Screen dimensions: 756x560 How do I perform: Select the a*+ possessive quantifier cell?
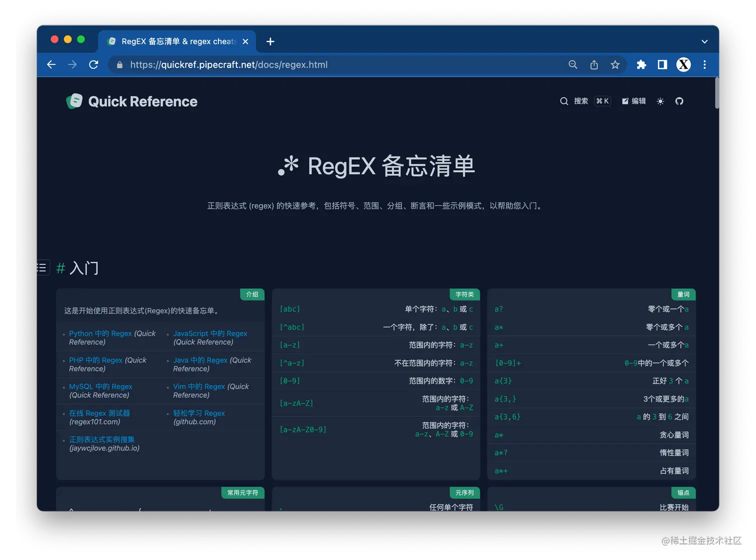(x=501, y=470)
